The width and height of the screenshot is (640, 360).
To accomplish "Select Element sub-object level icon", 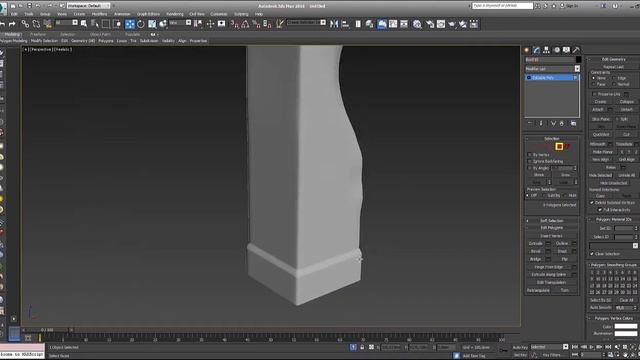I will point(567,147).
